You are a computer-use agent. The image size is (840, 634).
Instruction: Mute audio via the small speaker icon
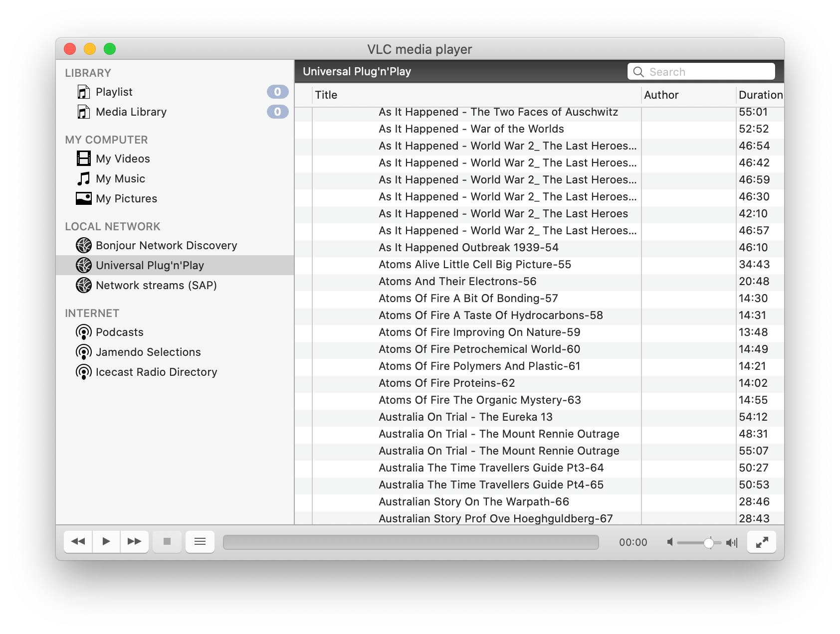click(x=670, y=542)
